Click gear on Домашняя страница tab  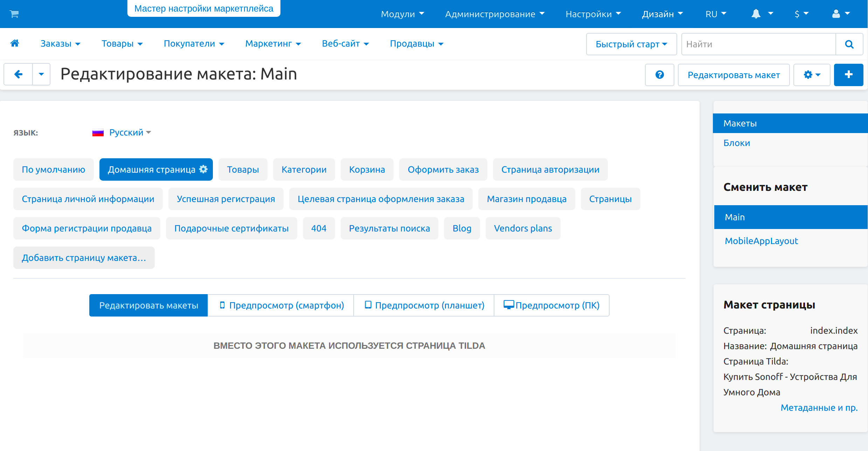(x=203, y=169)
